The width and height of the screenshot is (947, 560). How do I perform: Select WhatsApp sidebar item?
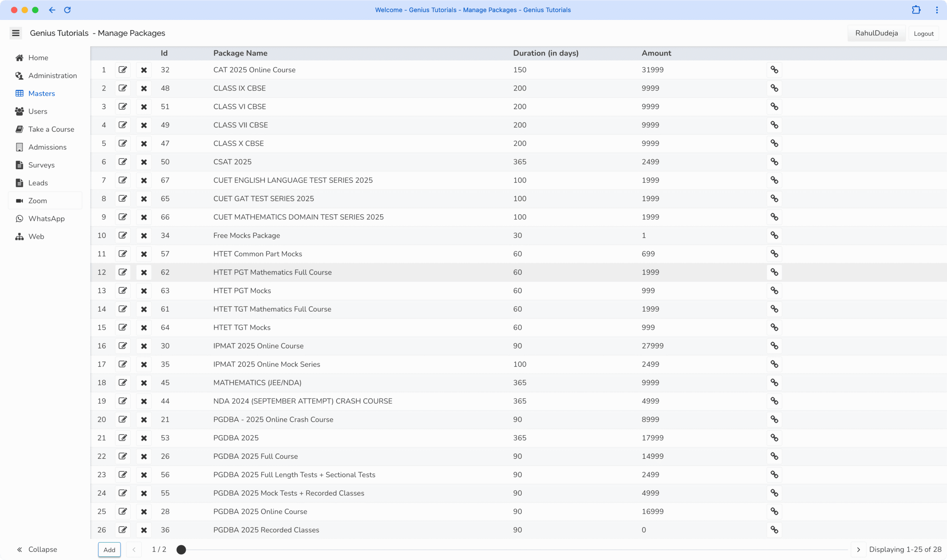pos(47,219)
